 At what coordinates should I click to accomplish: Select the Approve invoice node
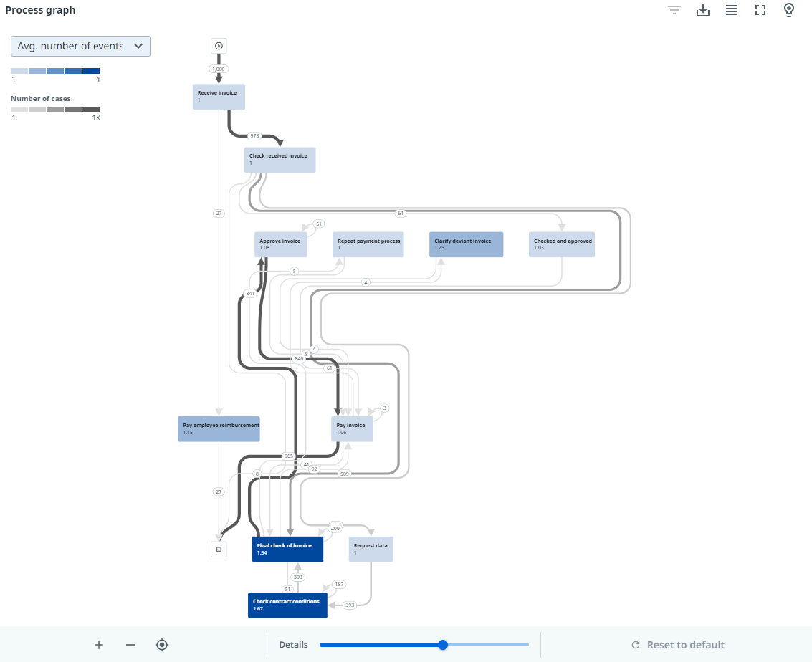coord(280,244)
